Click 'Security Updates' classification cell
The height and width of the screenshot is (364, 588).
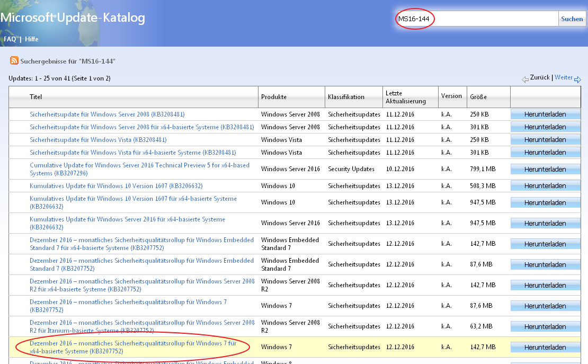(x=351, y=169)
